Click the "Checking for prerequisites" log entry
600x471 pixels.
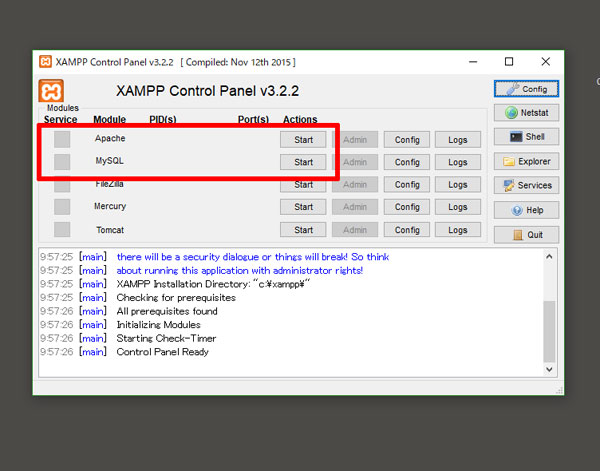click(176, 298)
